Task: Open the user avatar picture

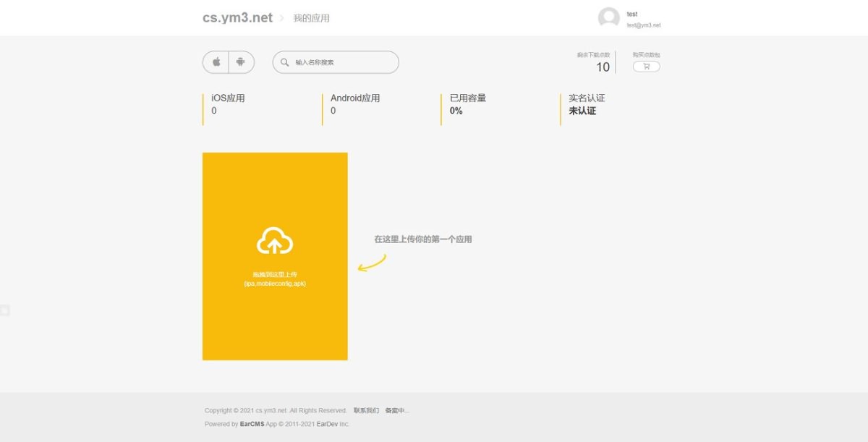Action: tap(609, 18)
